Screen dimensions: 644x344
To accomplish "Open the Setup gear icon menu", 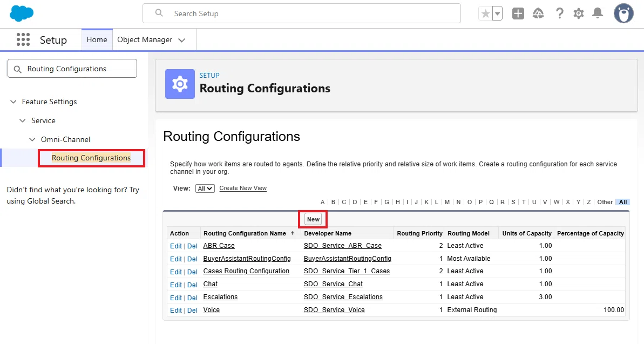I will point(579,14).
